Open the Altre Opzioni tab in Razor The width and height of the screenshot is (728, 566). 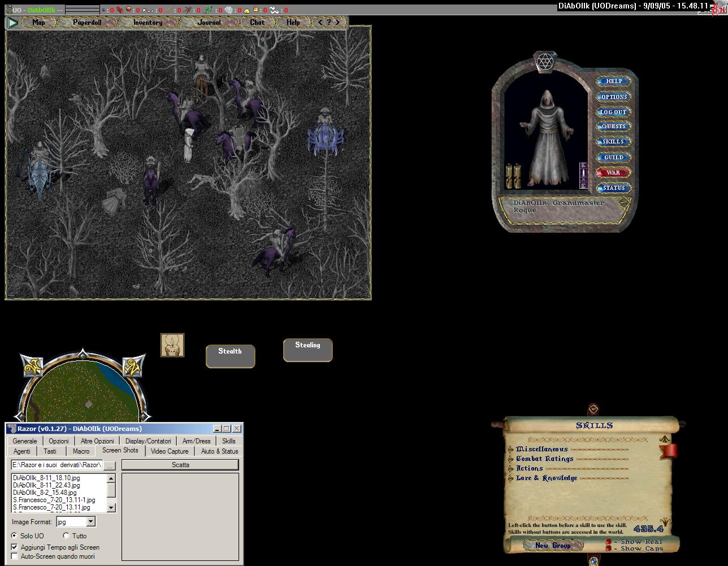pos(97,441)
